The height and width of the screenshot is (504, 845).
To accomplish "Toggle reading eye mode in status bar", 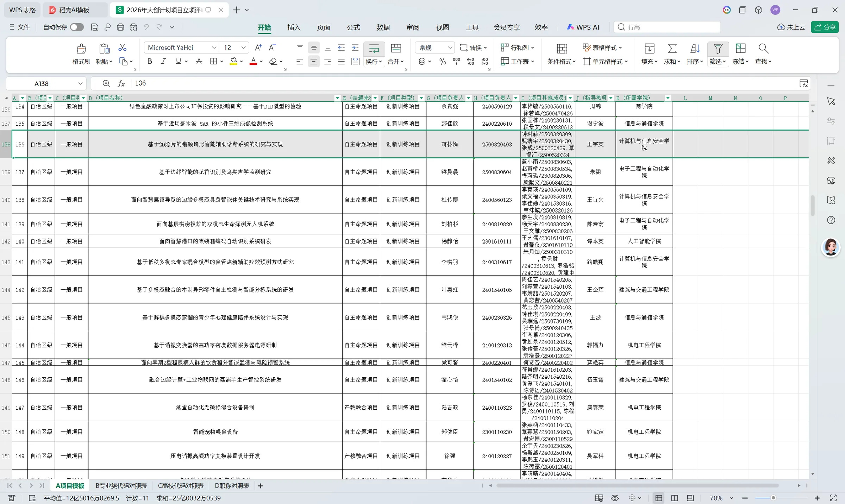I will pyautogui.click(x=615, y=498).
